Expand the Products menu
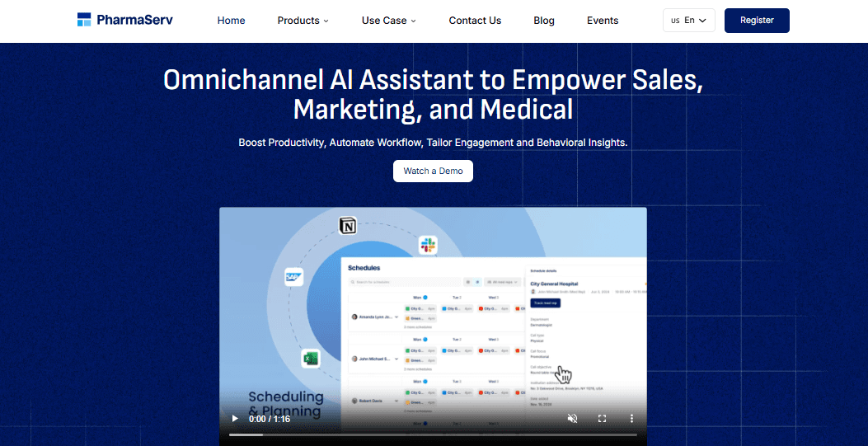Image resolution: width=868 pixels, height=446 pixels. 303,21
